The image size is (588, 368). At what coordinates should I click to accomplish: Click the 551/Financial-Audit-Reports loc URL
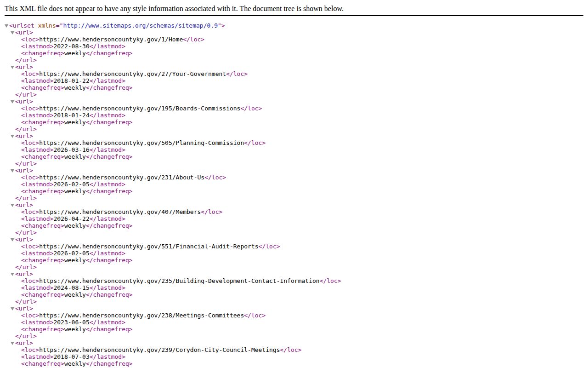pyautogui.click(x=149, y=247)
